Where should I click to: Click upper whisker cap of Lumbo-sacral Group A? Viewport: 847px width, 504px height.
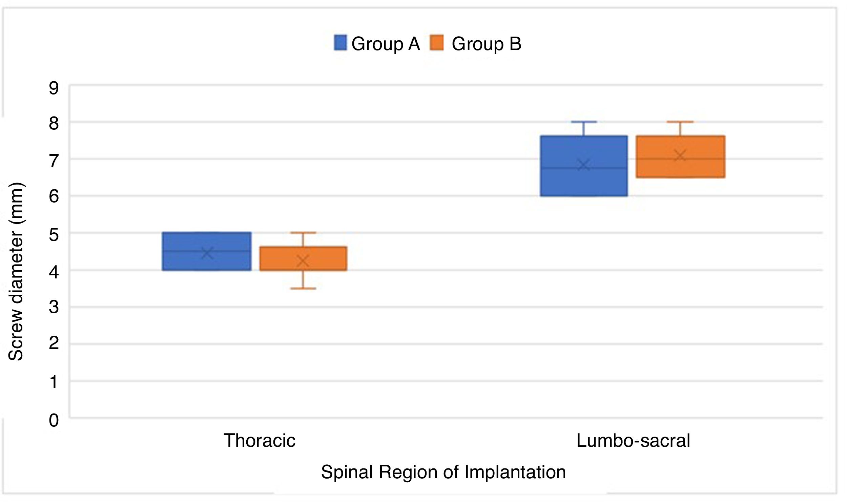pyautogui.click(x=584, y=122)
